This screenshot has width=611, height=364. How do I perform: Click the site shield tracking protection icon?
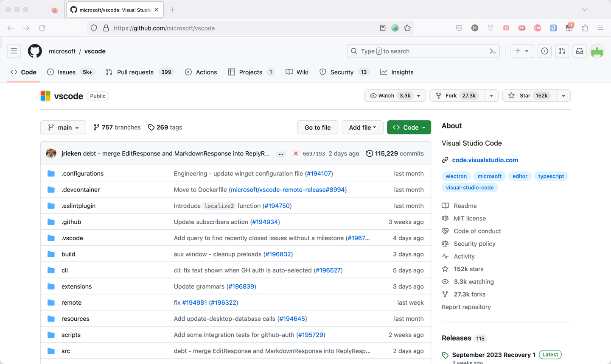94,28
